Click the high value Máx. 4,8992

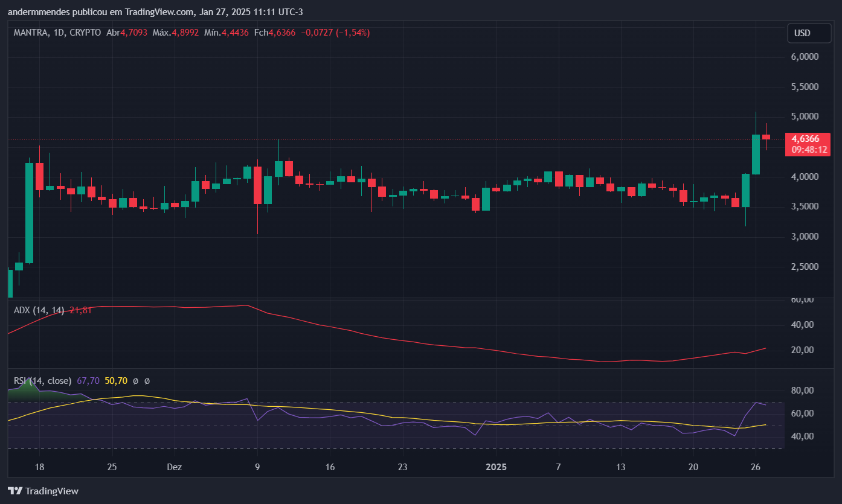pyautogui.click(x=176, y=33)
